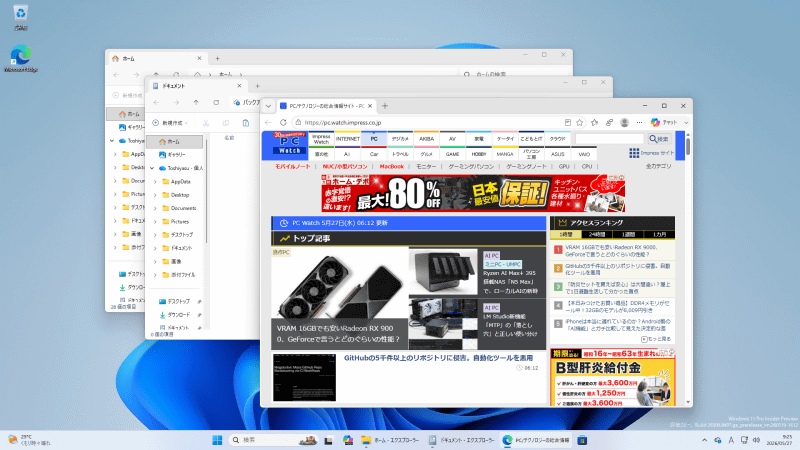Open Car site tab
Image resolution: width=800 pixels, height=450 pixels.
coord(373,154)
